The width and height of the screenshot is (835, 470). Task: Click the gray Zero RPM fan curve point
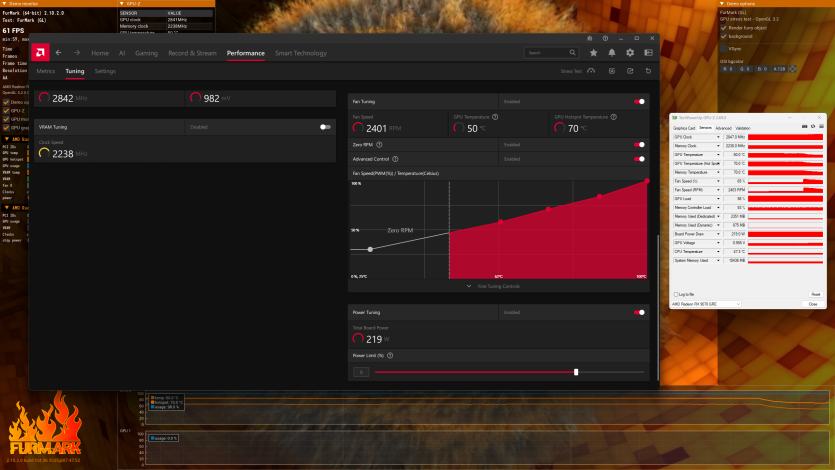[370, 249]
